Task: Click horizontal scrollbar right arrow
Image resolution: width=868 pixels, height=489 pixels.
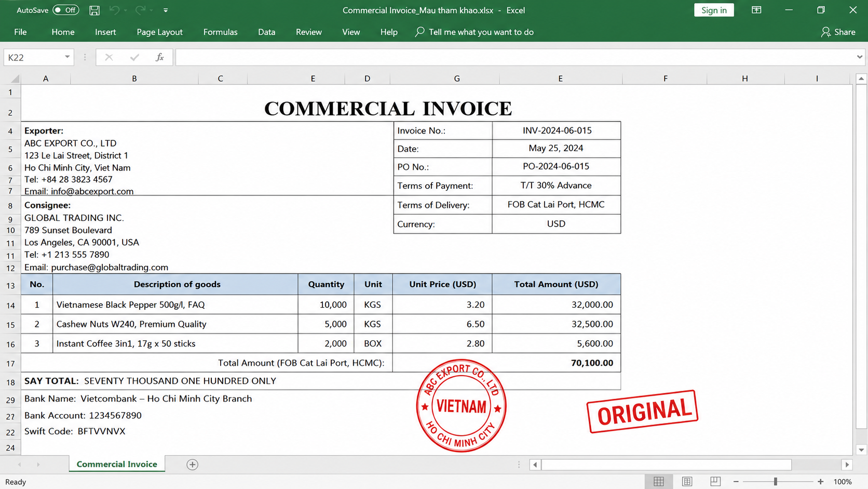Action: (x=847, y=465)
